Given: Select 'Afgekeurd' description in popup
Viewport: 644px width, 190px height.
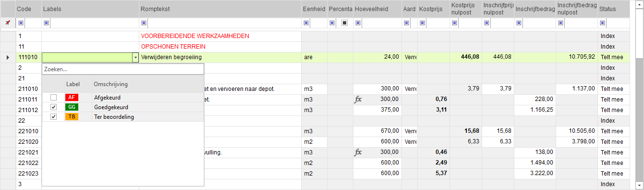Looking at the screenshot, I should coord(107,98).
